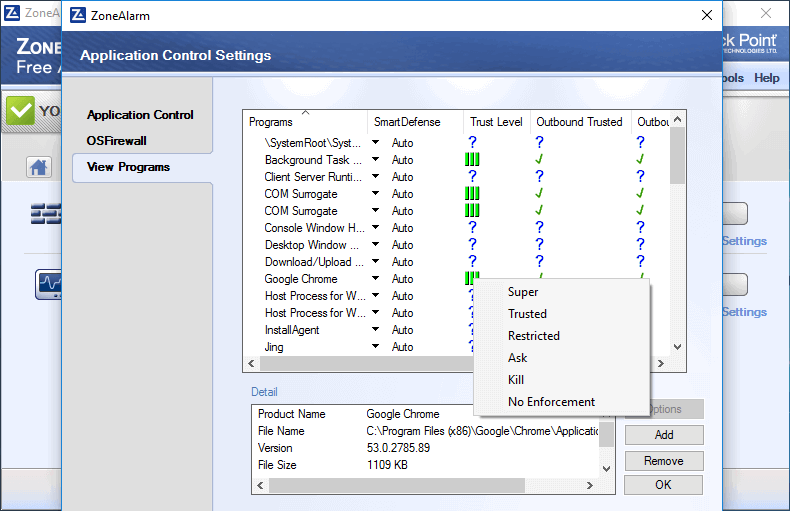The image size is (790, 511).
Task: Click upper Settings link in background window
Action: pos(745,241)
